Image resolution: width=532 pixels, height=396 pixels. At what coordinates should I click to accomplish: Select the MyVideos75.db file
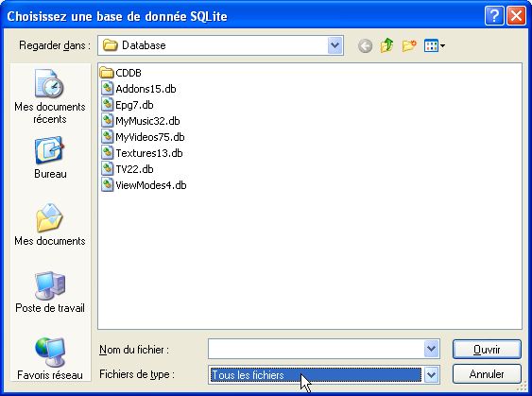[143, 137]
